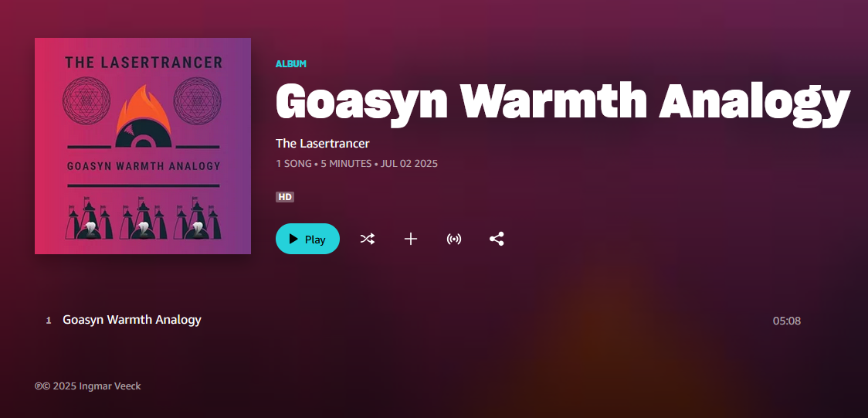Click the HD quality badge
Screen dimensions: 868x418
pyautogui.click(x=285, y=197)
